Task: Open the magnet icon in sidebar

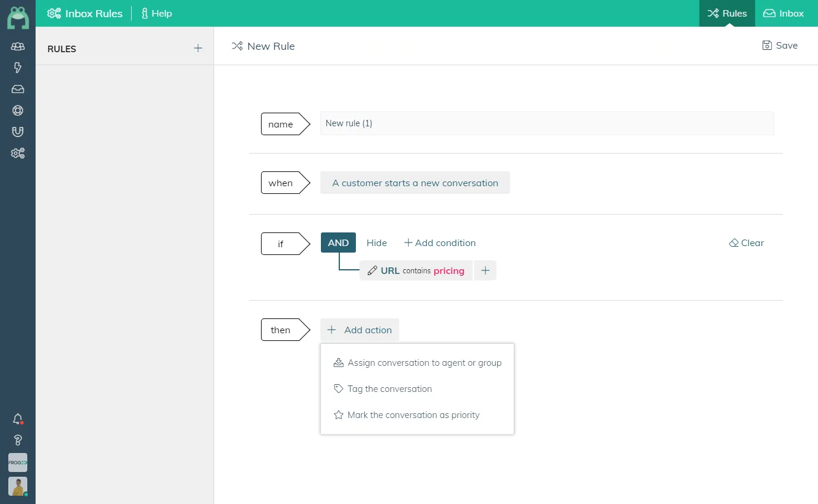Action: (x=18, y=132)
